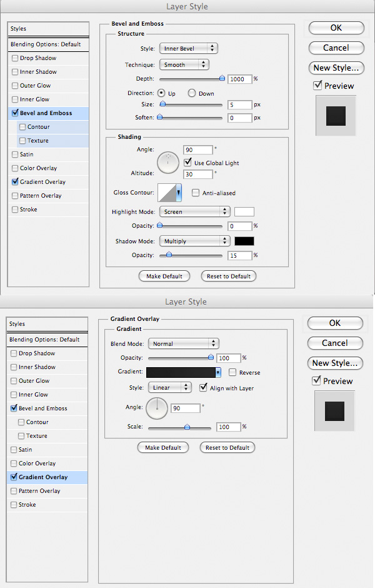Click Styles header in lower dialog

click(47, 324)
